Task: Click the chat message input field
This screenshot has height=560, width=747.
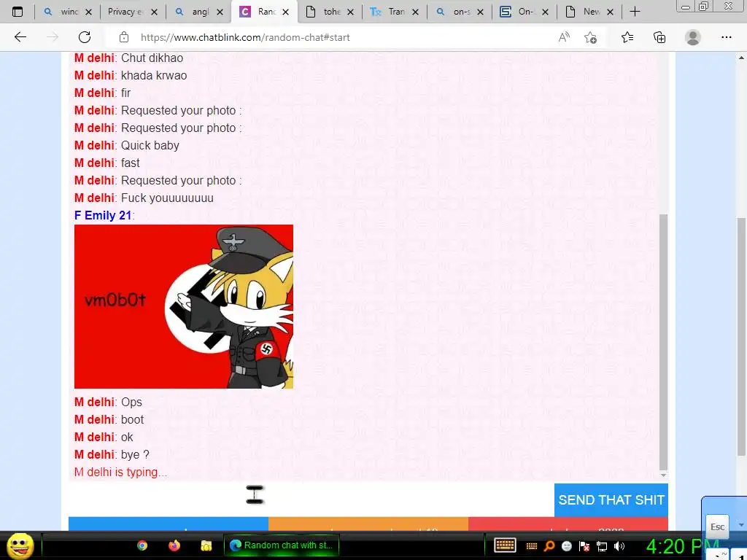Action: 311,499
